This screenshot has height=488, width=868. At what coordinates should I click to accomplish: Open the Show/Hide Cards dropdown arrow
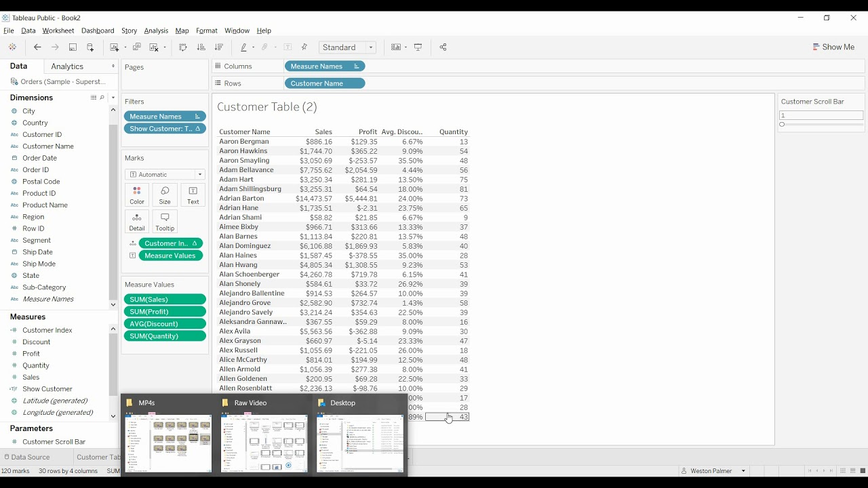pos(406,47)
